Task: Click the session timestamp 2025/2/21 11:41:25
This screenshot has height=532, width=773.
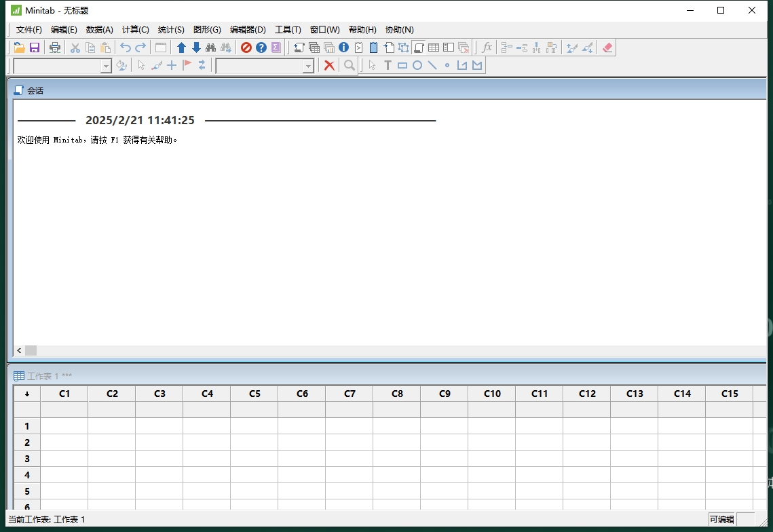Action: click(140, 120)
